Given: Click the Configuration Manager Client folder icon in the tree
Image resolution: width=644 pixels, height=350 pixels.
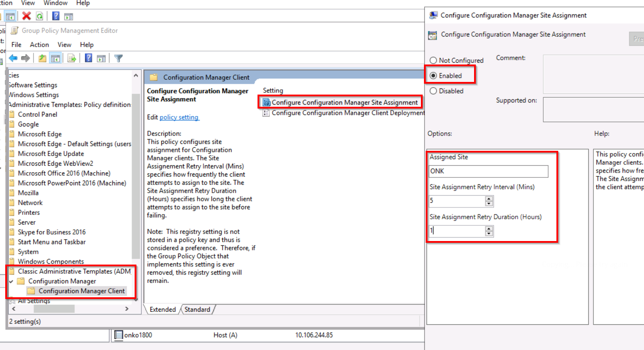Looking at the screenshot, I should 31,291.
